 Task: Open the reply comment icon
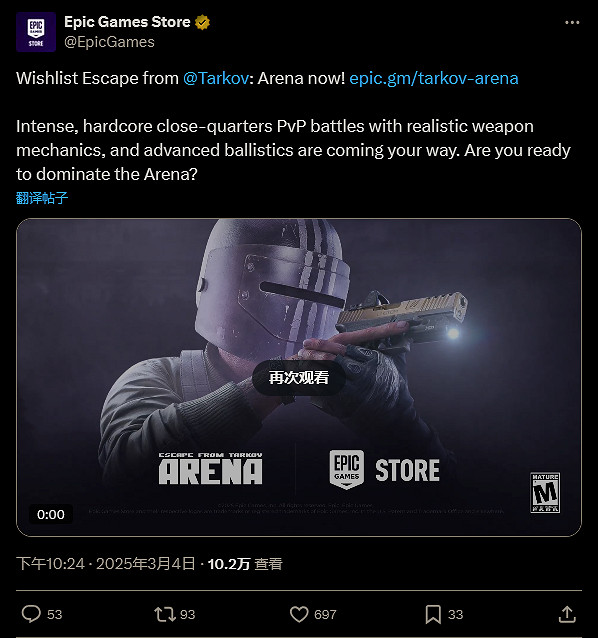click(31, 614)
